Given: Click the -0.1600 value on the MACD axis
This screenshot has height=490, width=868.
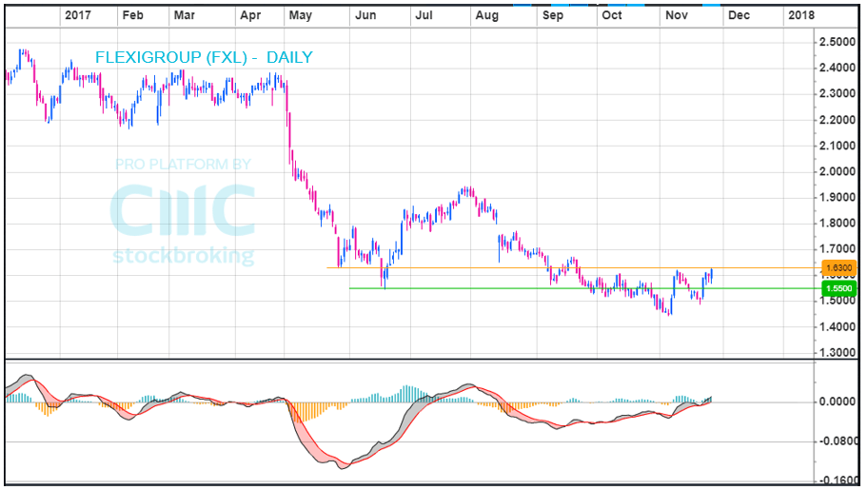Looking at the screenshot, I should tap(838, 480).
